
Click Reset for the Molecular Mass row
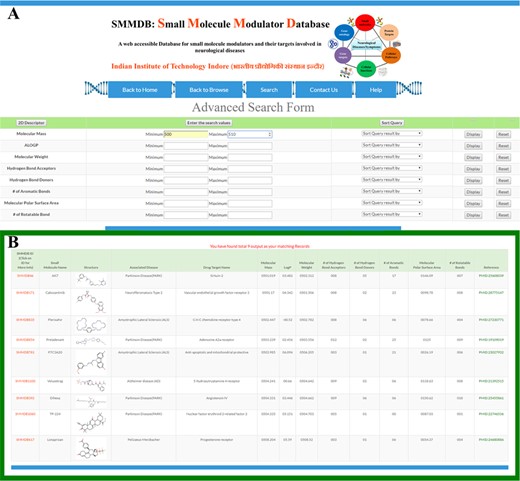tap(503, 134)
